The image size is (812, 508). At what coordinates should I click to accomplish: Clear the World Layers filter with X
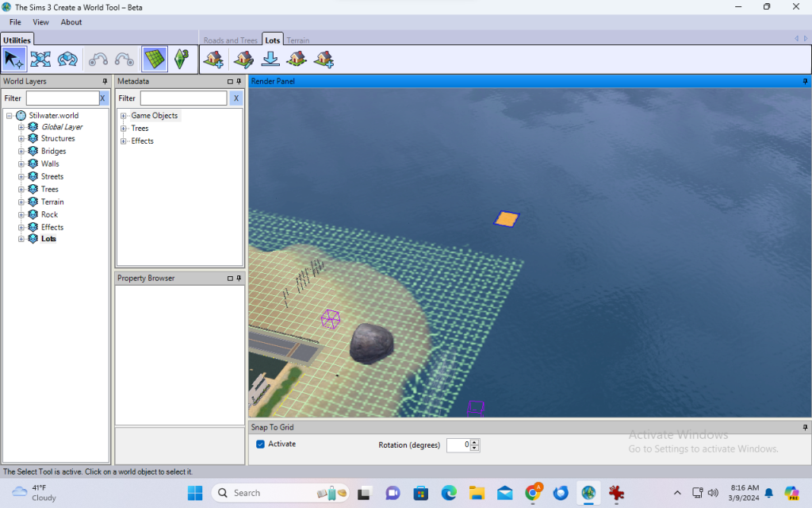(x=102, y=98)
